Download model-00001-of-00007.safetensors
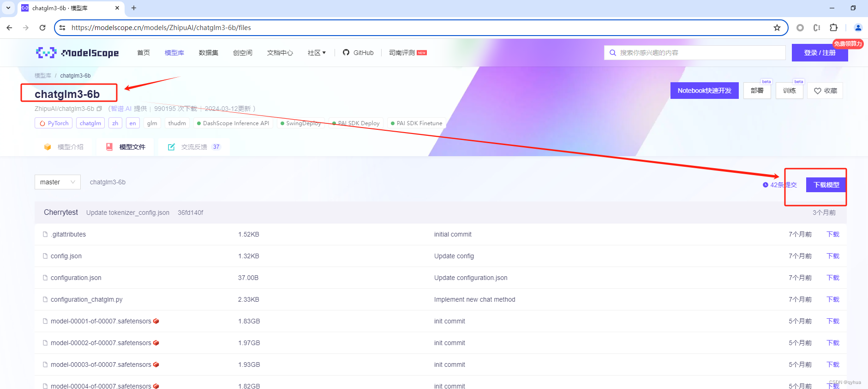 (833, 321)
